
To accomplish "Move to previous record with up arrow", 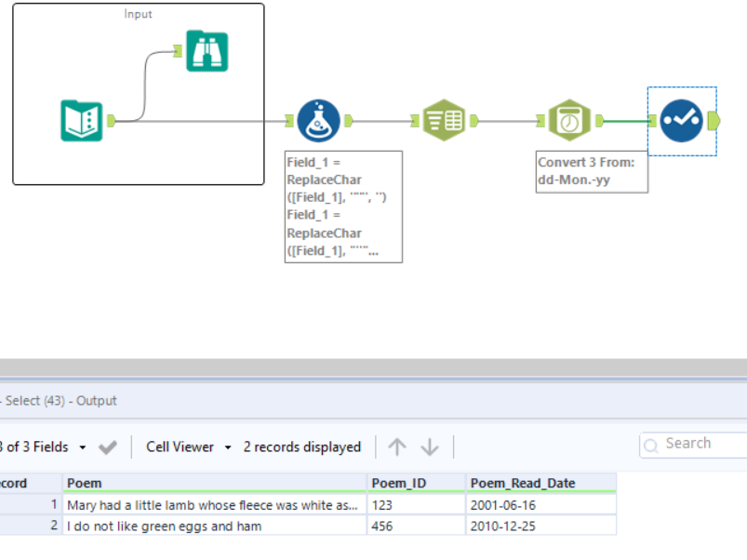I will click(x=397, y=447).
